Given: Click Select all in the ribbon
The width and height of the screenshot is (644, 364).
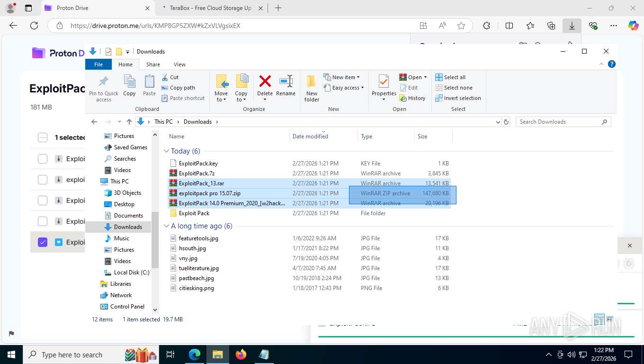Looking at the screenshot, I should [450, 77].
